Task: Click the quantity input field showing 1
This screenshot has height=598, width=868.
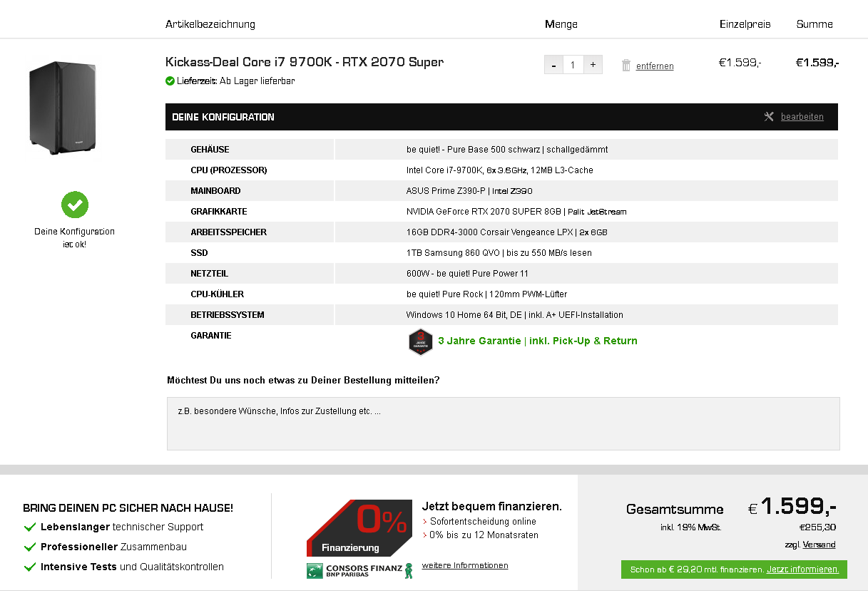Action: tap(573, 65)
